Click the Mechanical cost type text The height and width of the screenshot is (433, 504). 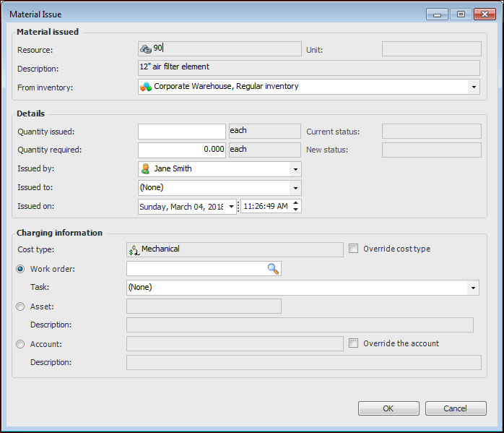click(160, 249)
